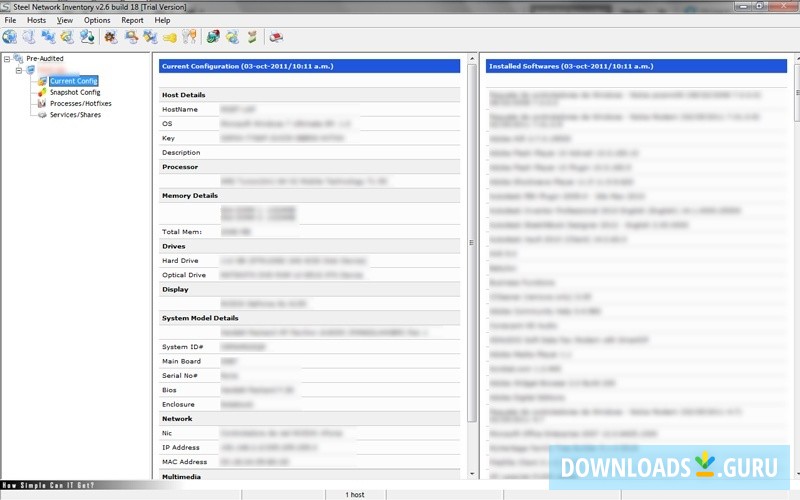Screen dimensions: 800x500
Task: Click the System ID# row label
Action: 183,346
